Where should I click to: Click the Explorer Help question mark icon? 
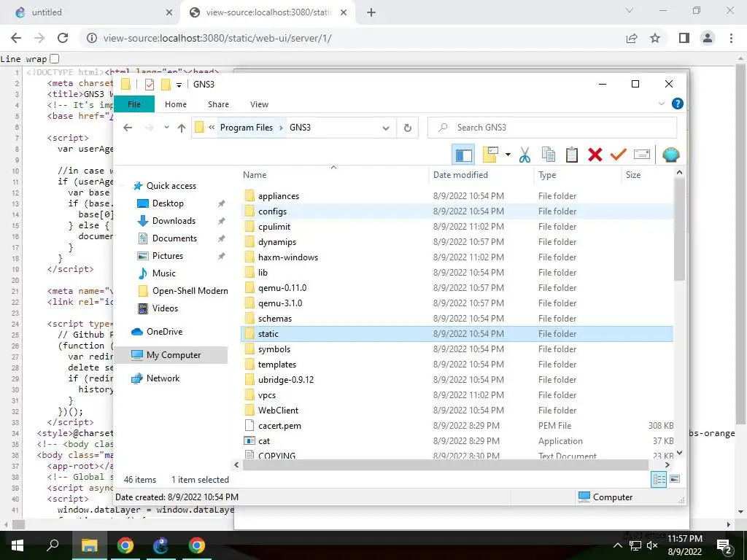678,104
